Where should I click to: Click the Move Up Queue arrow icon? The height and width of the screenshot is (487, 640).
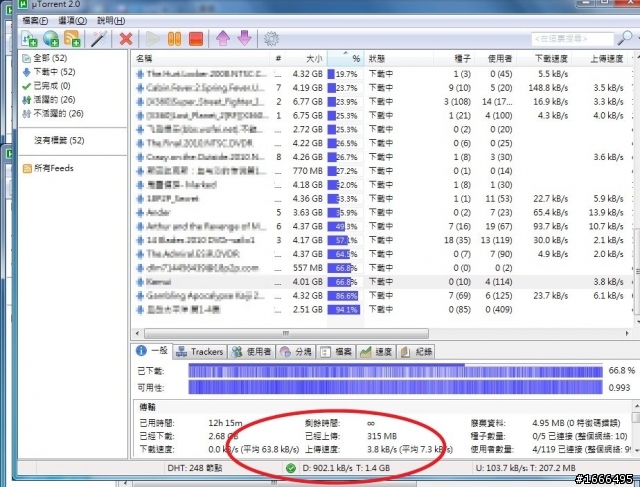point(223,39)
